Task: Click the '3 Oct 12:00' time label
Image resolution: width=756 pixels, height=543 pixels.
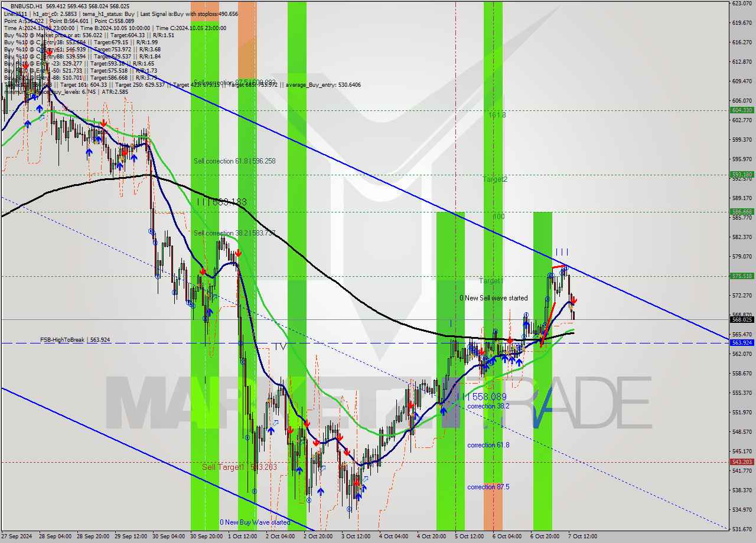Action: [357, 537]
